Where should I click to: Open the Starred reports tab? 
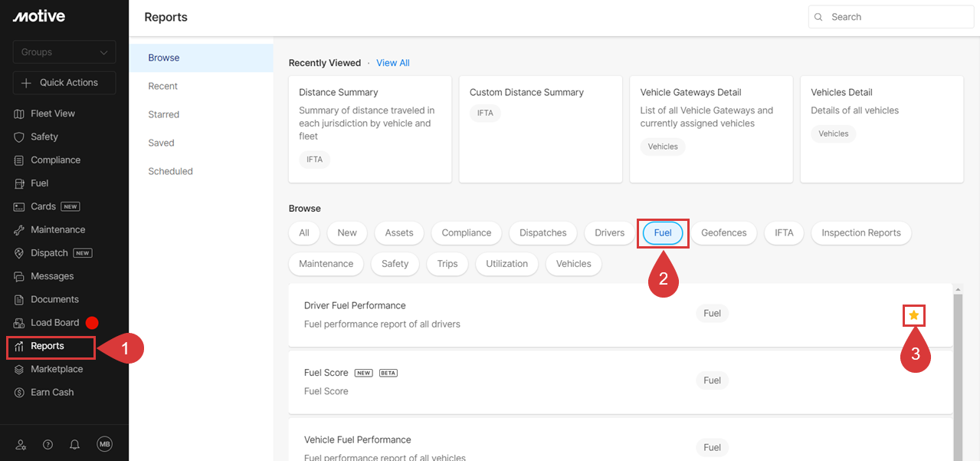point(164,114)
